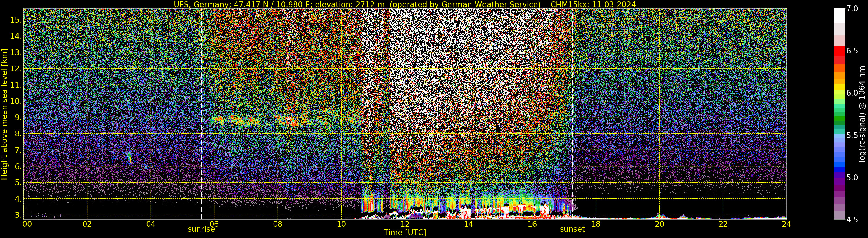This screenshot has height=238, width=868.
Task: Click the "sunrise" label below the axis
Action: coord(201,229)
